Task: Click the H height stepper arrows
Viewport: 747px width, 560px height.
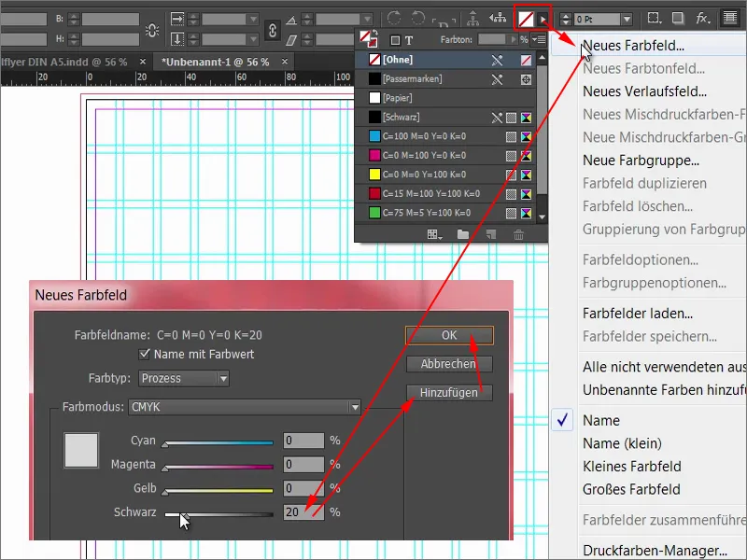Action: (74, 39)
